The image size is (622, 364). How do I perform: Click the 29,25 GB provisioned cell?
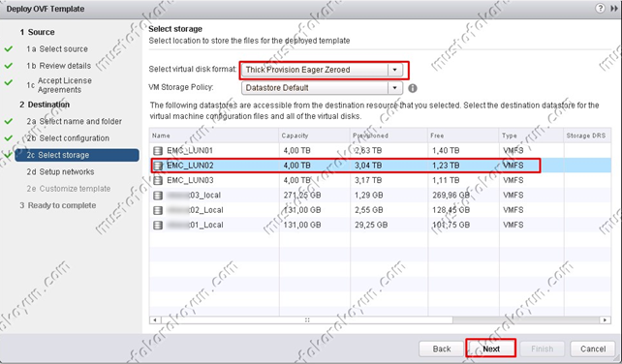tap(371, 225)
